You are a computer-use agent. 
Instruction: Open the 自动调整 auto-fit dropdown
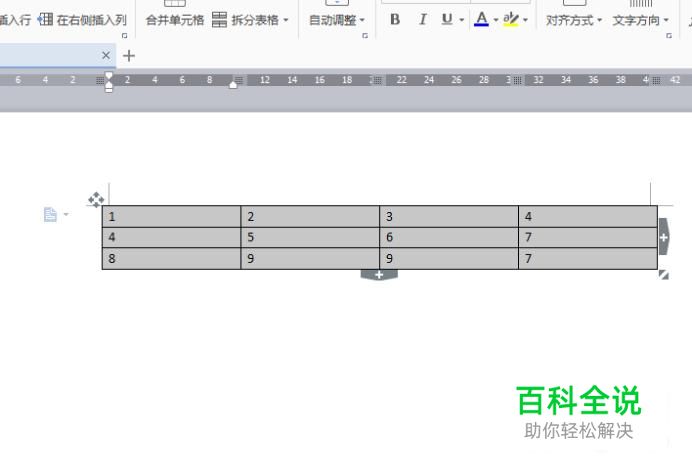[337, 20]
